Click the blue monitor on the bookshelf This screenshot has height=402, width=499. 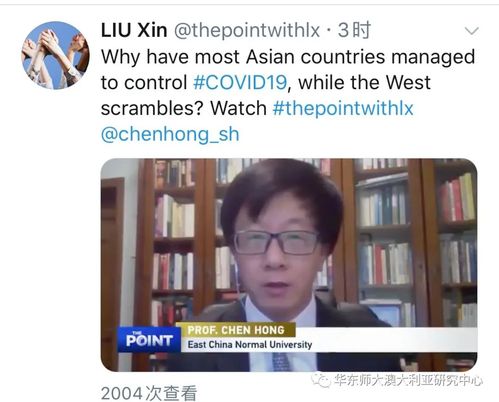pyautogui.click(x=385, y=315)
